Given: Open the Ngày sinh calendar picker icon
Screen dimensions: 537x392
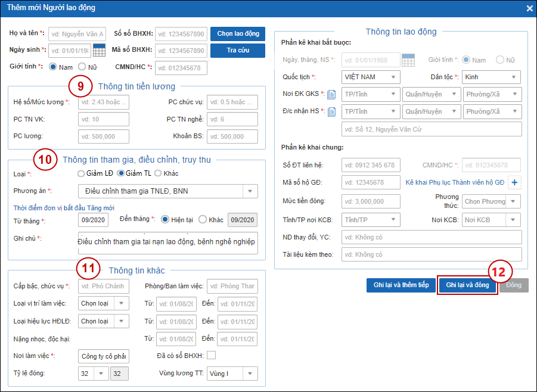Looking at the screenshot, I should [x=99, y=50].
